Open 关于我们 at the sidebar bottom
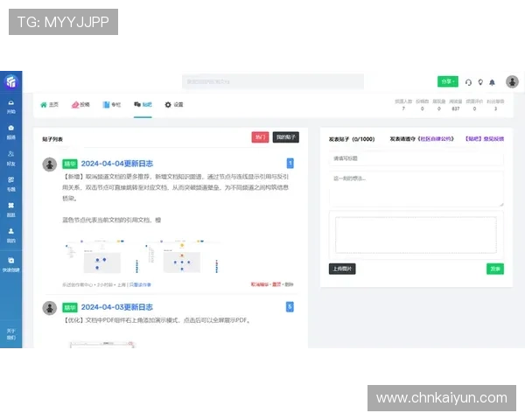Screen dimensions: 525x420 (x=11, y=334)
